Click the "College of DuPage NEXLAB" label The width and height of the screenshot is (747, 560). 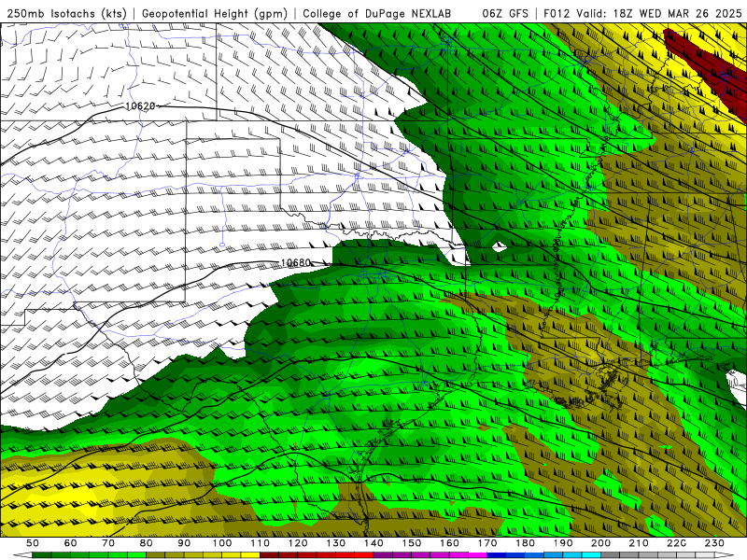point(377,14)
